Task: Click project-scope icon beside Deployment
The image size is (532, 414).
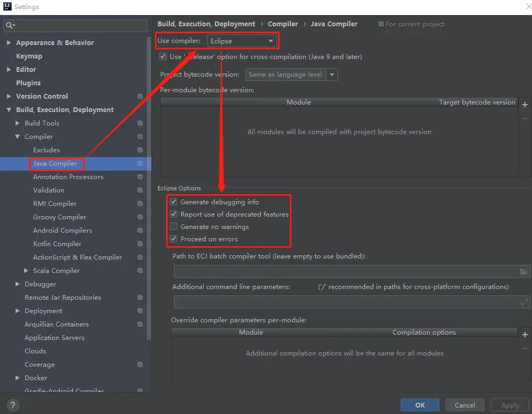Action: click(x=140, y=310)
